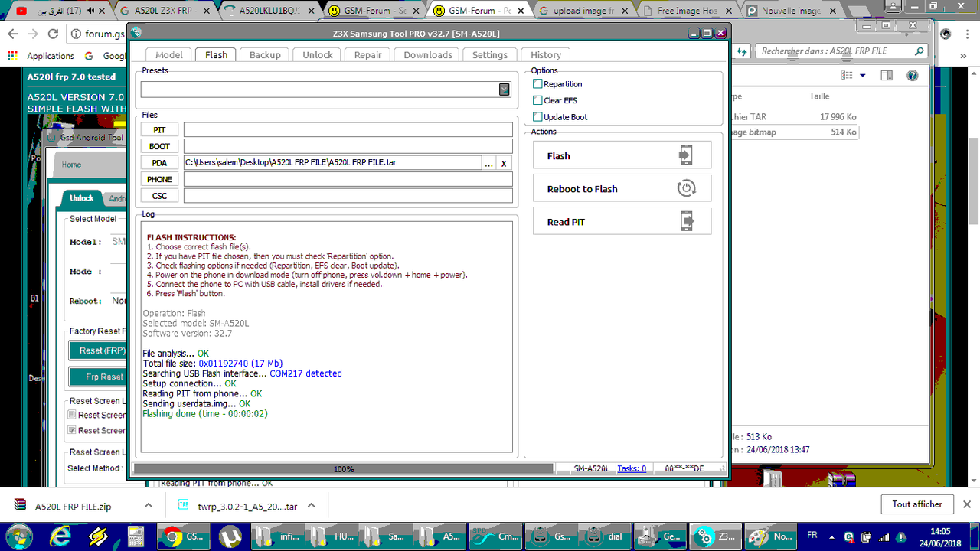Viewport: 980px width, 551px height.
Task: Click the 'Flashing done' log line
Action: (x=204, y=413)
